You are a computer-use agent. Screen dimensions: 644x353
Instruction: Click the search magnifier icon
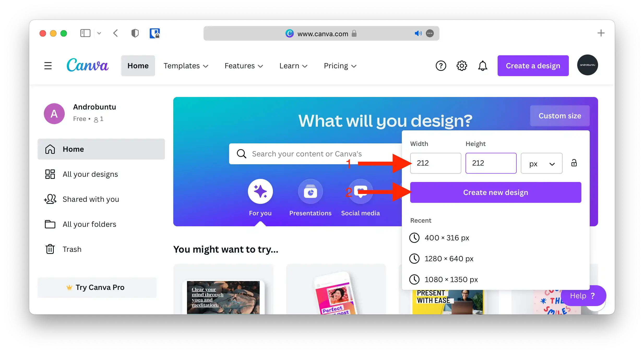pyautogui.click(x=241, y=154)
